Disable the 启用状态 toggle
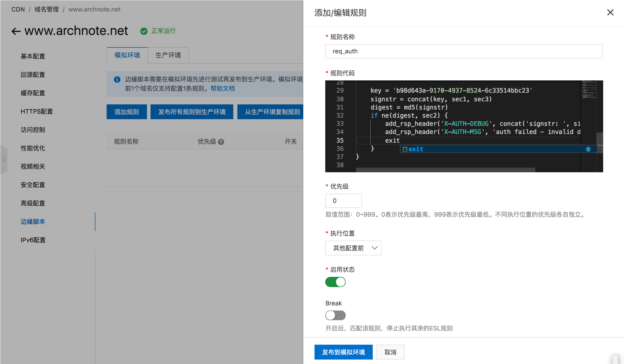The width and height of the screenshot is (624, 364). (x=335, y=282)
